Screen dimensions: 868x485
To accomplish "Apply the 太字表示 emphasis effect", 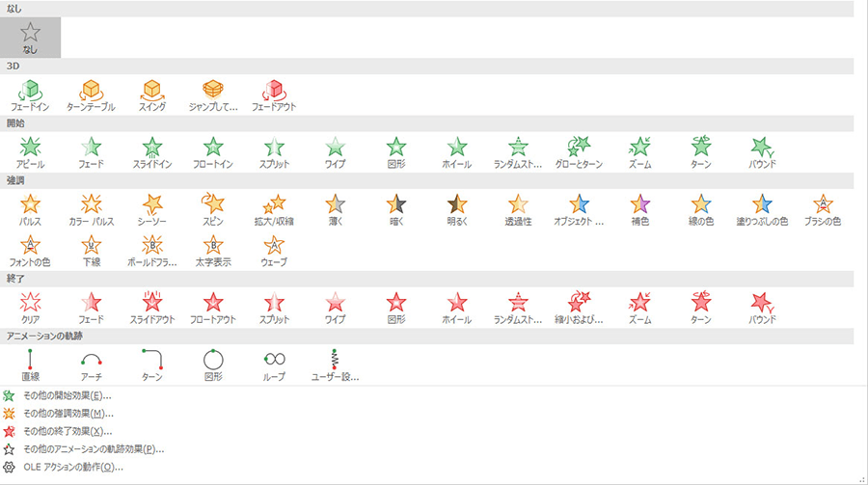I will [213, 251].
